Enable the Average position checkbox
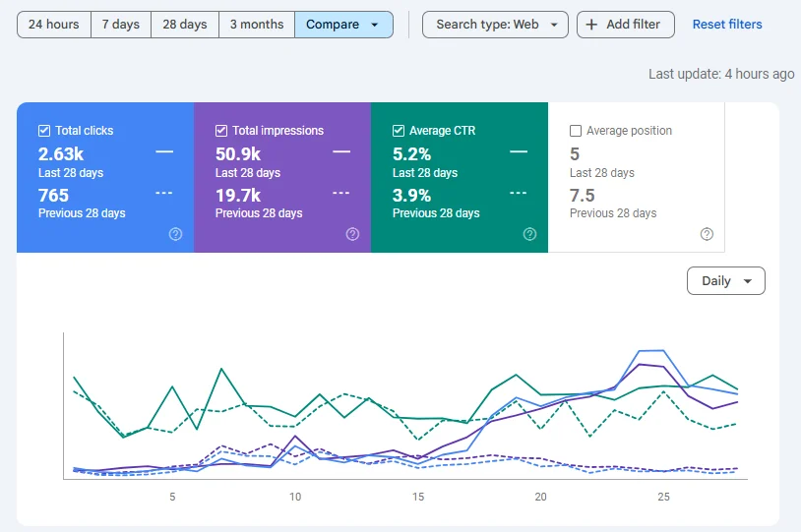This screenshot has height=532, width=801. [576, 131]
